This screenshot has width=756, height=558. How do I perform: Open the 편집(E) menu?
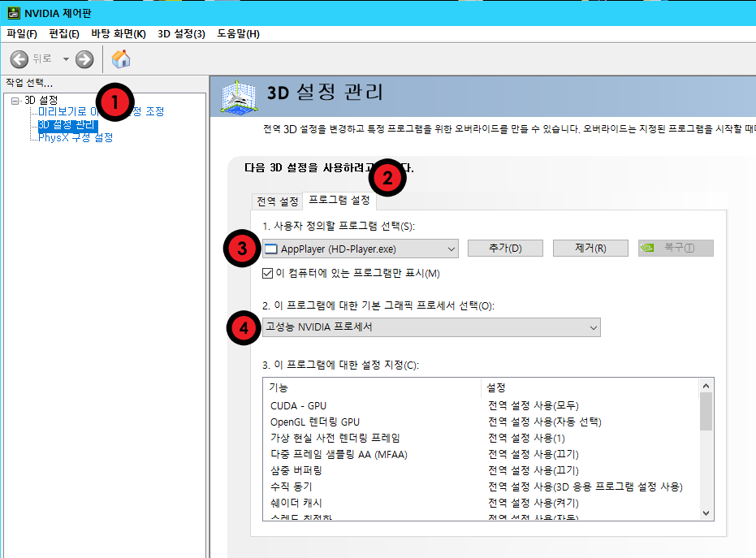64,34
